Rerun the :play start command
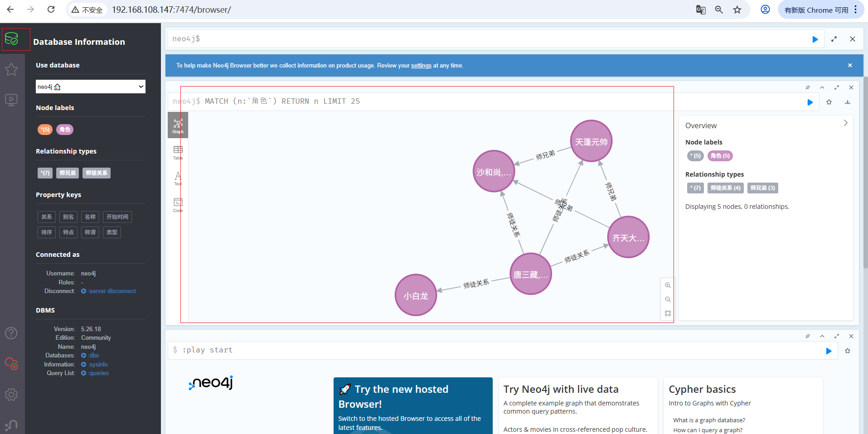 point(829,351)
